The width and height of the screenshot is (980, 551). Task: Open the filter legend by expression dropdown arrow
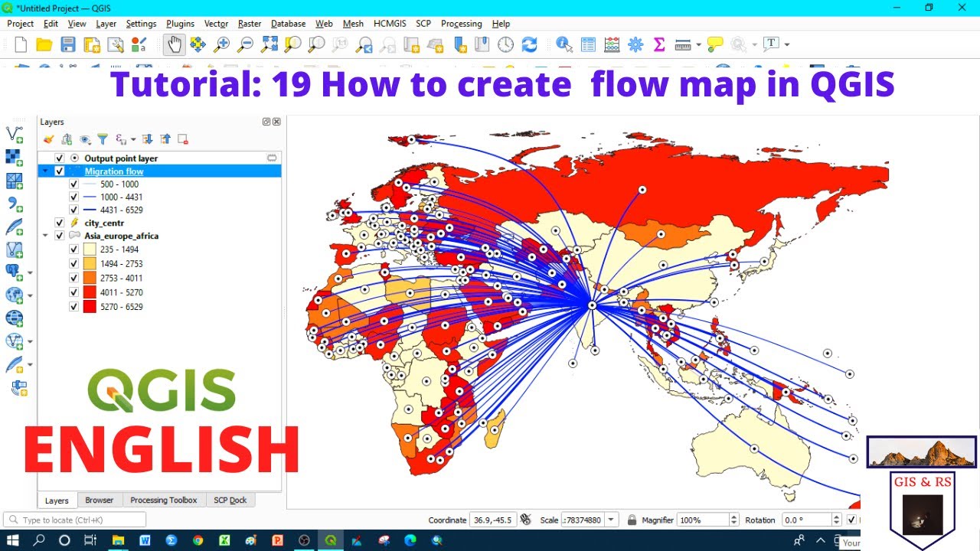coord(132,139)
